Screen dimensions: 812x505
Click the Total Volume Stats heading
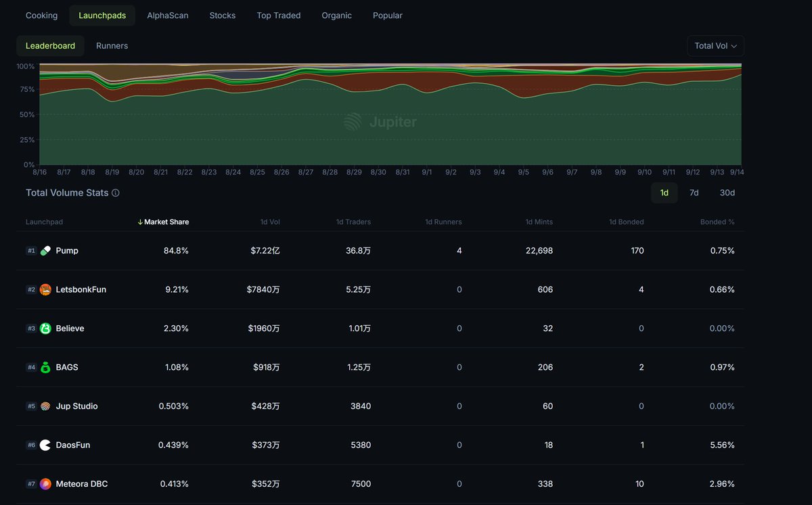click(67, 193)
